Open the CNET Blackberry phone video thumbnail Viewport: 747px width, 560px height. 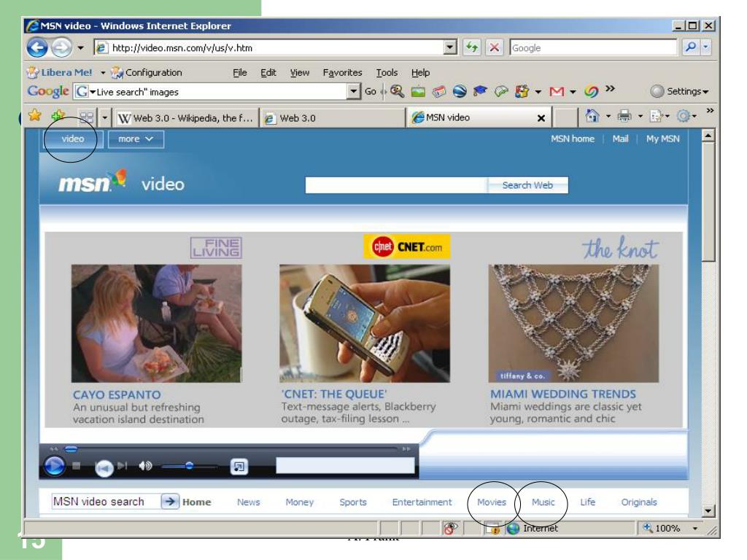click(x=365, y=323)
